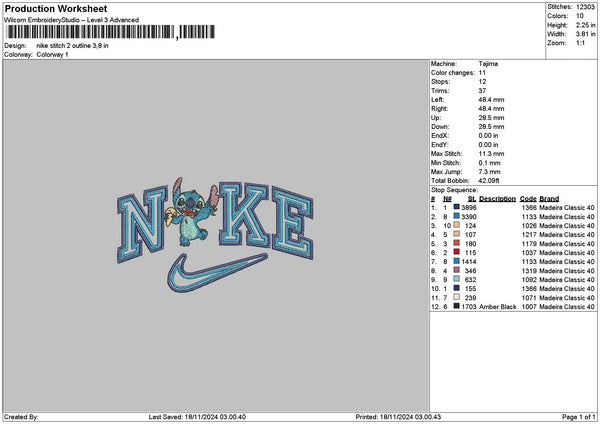The height and width of the screenshot is (424, 600).
Task: Click stitch count 1703 in stop row 12
Action: (469, 307)
